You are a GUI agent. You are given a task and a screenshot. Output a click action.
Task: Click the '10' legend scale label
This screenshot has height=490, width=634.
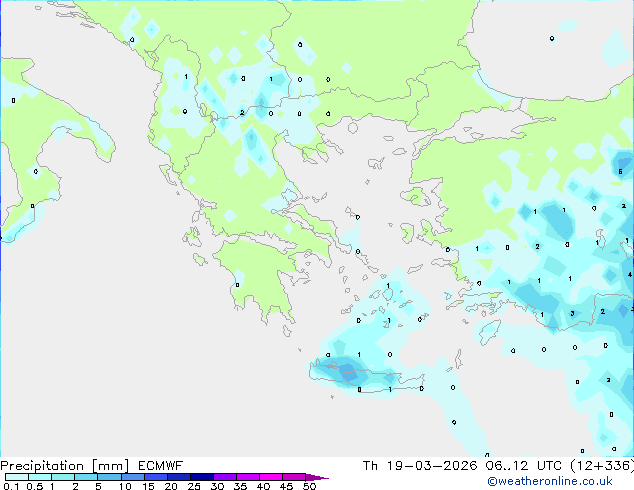[125, 486]
